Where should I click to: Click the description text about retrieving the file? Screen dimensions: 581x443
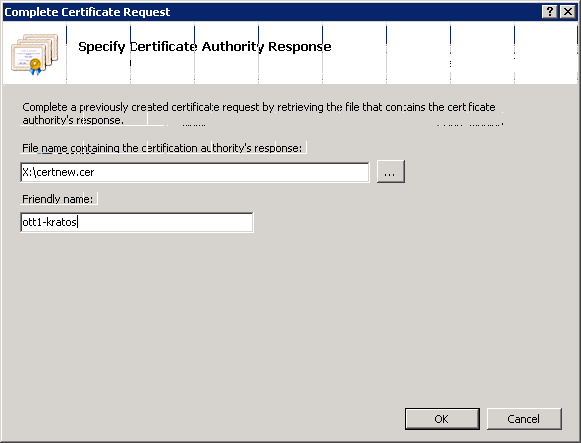259,113
